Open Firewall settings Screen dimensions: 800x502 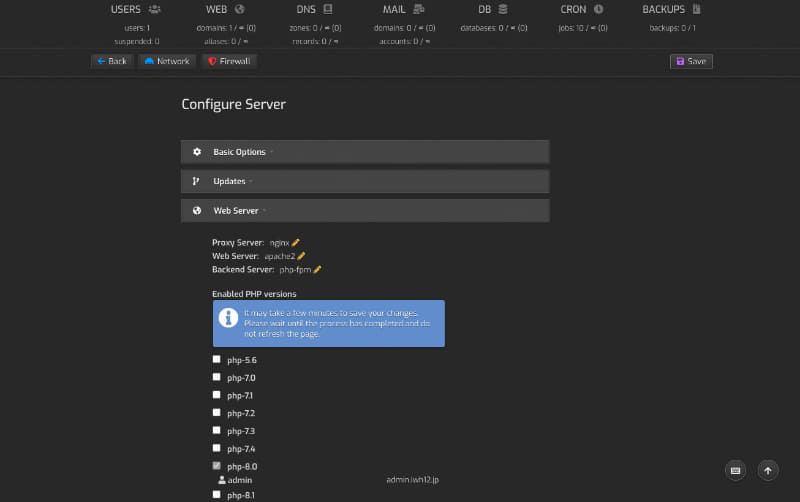point(229,61)
